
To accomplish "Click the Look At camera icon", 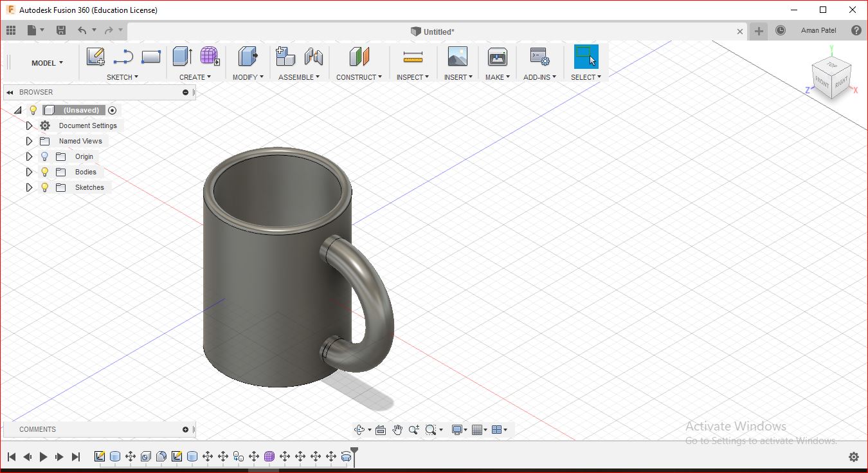I will (381, 429).
